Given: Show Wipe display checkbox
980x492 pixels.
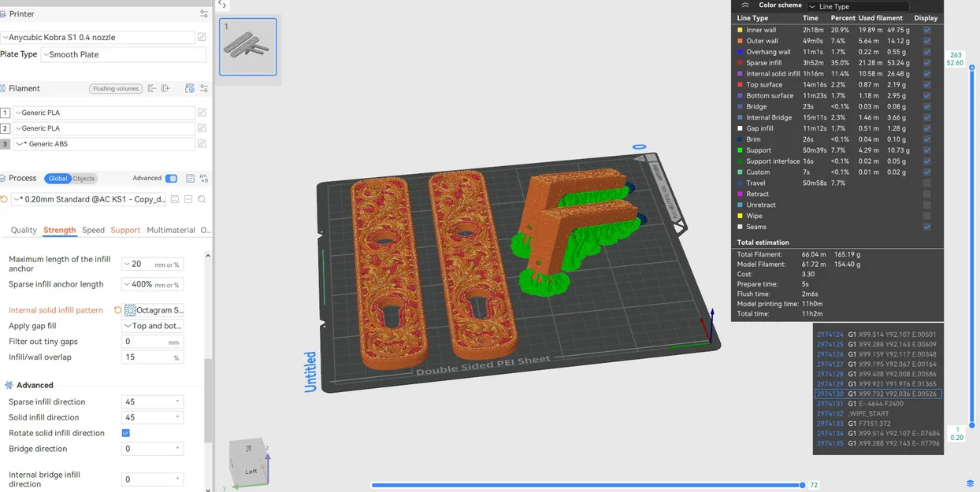Looking at the screenshot, I should click(926, 216).
